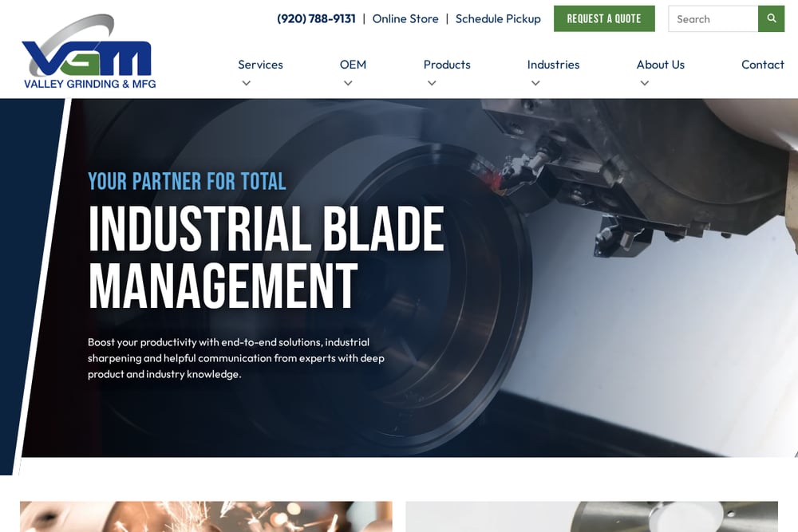
Task: Open the circular blade image card
Action: [591, 517]
